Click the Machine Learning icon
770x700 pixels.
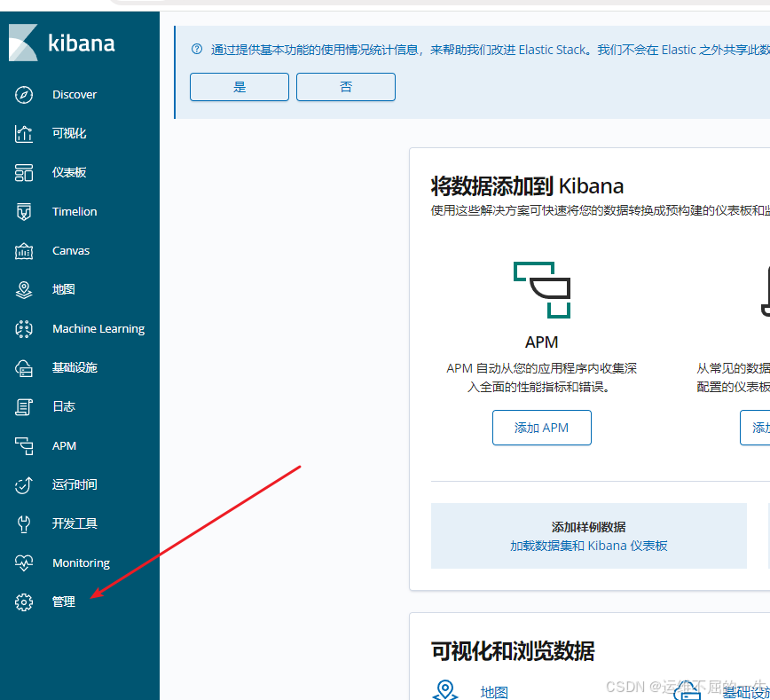[x=24, y=328]
